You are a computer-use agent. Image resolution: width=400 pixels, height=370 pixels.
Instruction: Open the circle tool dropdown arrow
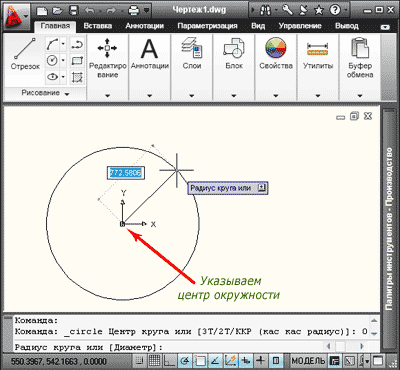[63, 61]
